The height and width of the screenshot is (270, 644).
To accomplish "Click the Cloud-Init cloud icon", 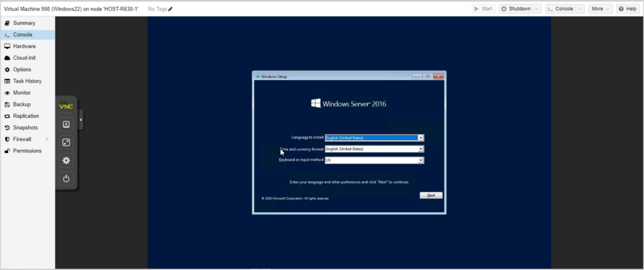I will [x=7, y=58].
